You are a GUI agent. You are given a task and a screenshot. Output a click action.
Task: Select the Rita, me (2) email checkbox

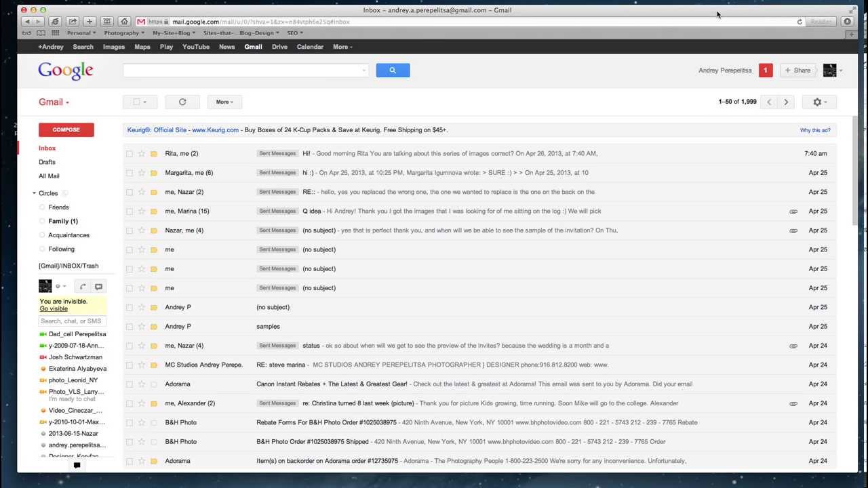[x=130, y=154]
